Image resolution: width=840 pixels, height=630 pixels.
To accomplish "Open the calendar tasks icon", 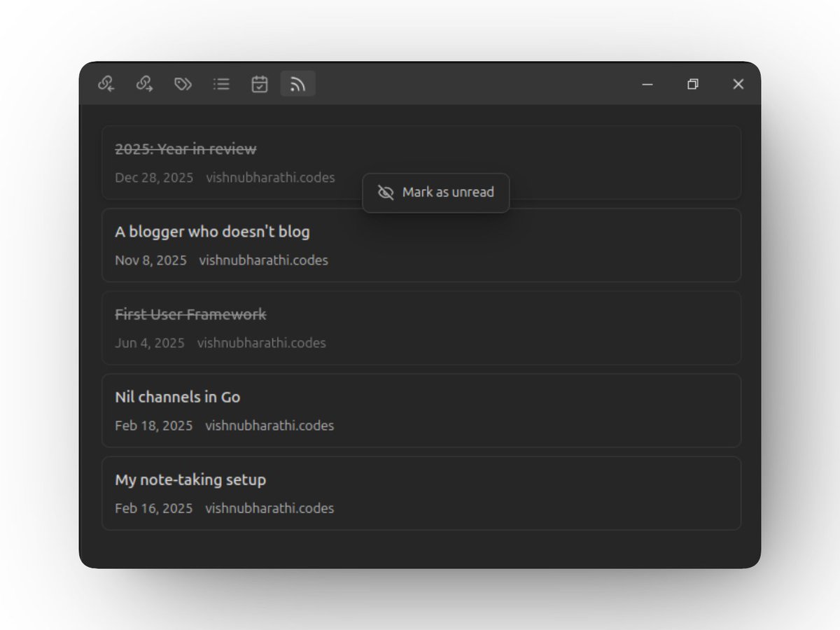I will coord(260,84).
